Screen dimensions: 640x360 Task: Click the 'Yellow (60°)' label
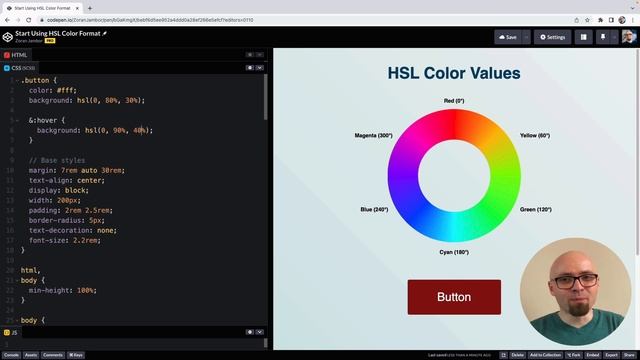tap(535, 136)
